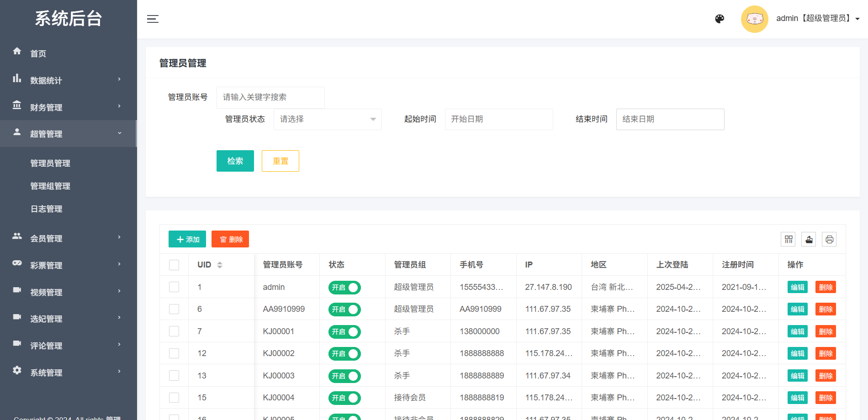868x420 pixels.
Task: Open 管理组管理 in the sidebar
Action: (50, 186)
